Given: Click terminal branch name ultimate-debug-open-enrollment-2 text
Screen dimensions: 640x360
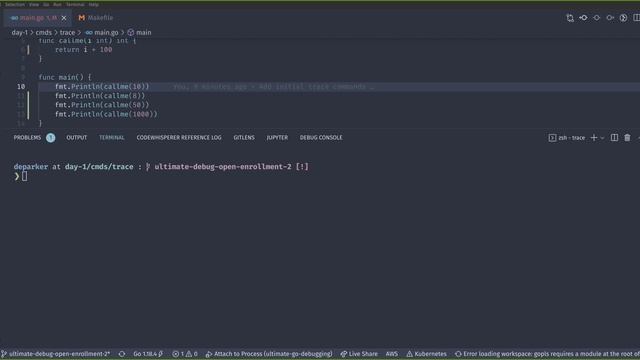Looking at the screenshot, I should click(223, 167).
